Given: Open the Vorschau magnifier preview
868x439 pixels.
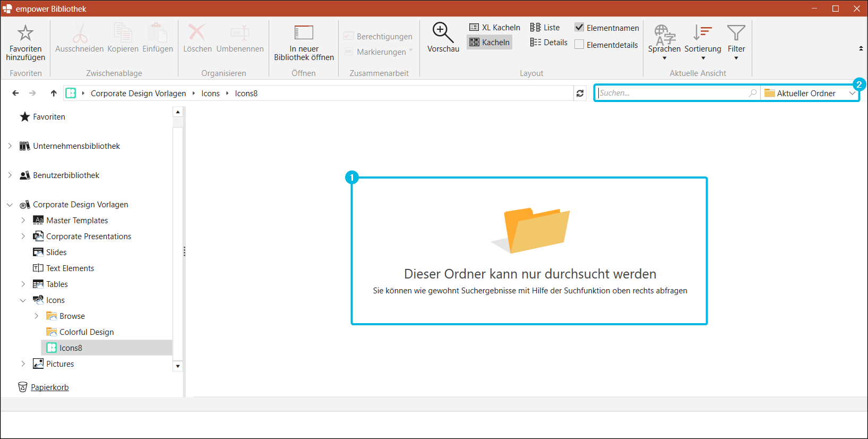Looking at the screenshot, I should coord(443,37).
